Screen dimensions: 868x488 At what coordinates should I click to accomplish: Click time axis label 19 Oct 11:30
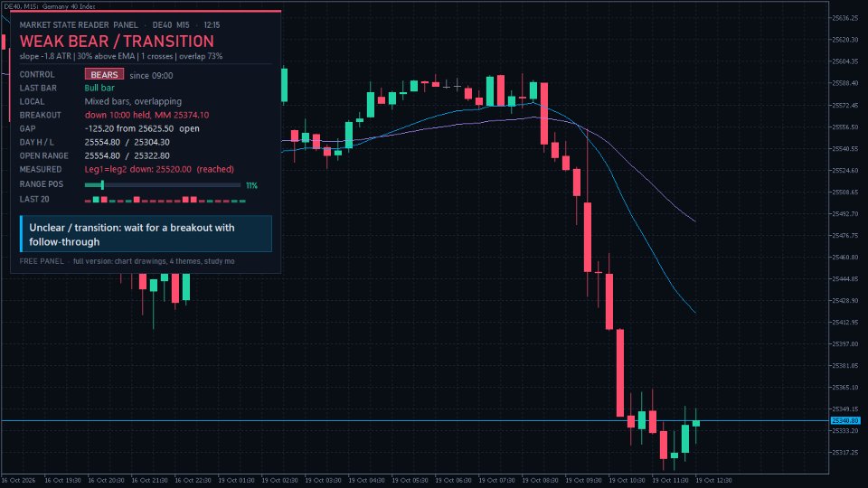pyautogui.click(x=670, y=480)
